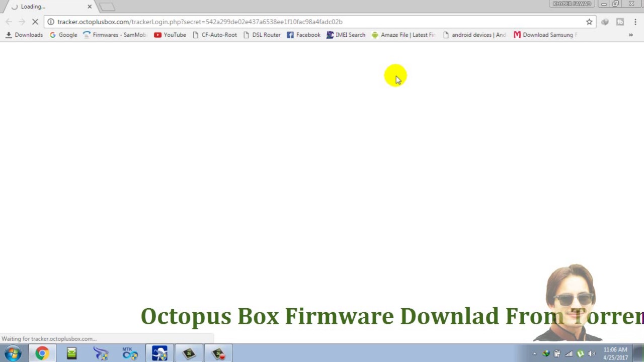This screenshot has height=362, width=644.
Task: Open the Firmwares - SamMobile bookmark
Action: pos(115,35)
